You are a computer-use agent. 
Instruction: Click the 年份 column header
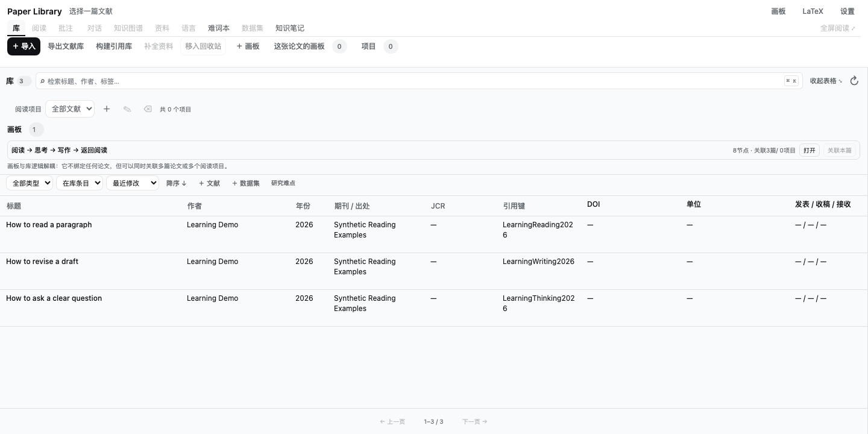point(303,206)
